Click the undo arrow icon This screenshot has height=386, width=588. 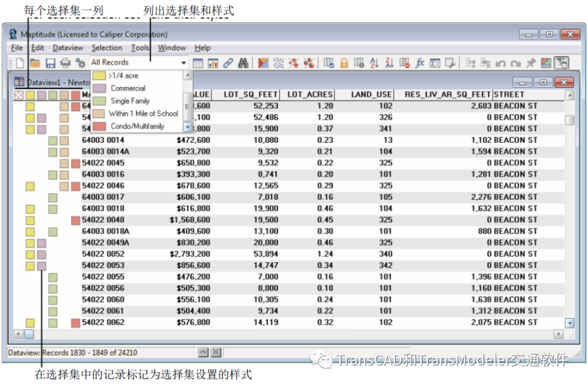(x=500, y=62)
